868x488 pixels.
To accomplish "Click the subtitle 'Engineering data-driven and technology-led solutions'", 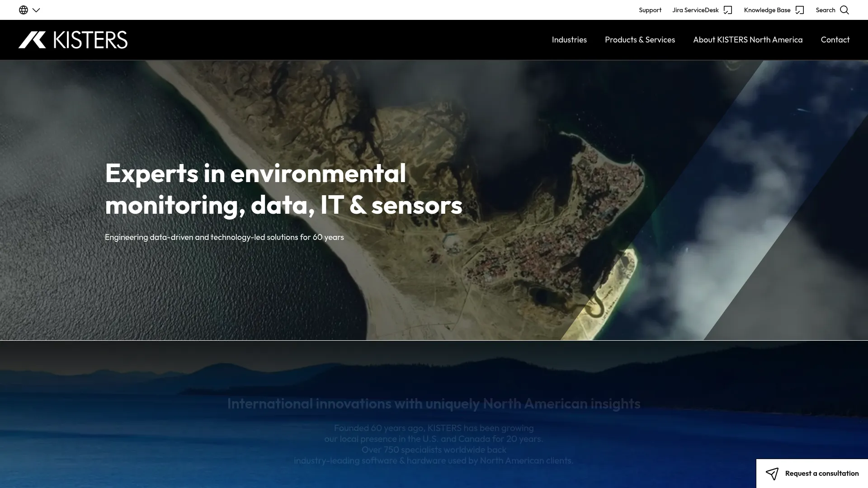I will point(224,237).
